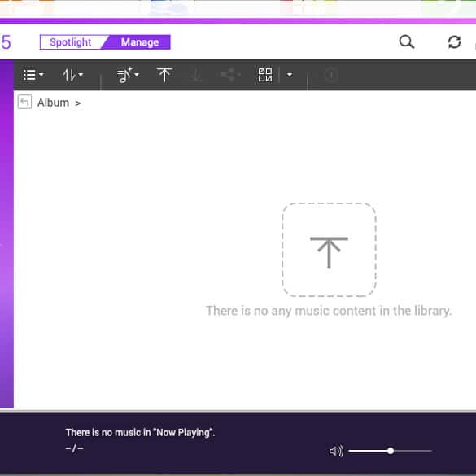Viewport: 476px width, 476px height.
Task: Switch to the Spotlight tab
Action: [71, 42]
